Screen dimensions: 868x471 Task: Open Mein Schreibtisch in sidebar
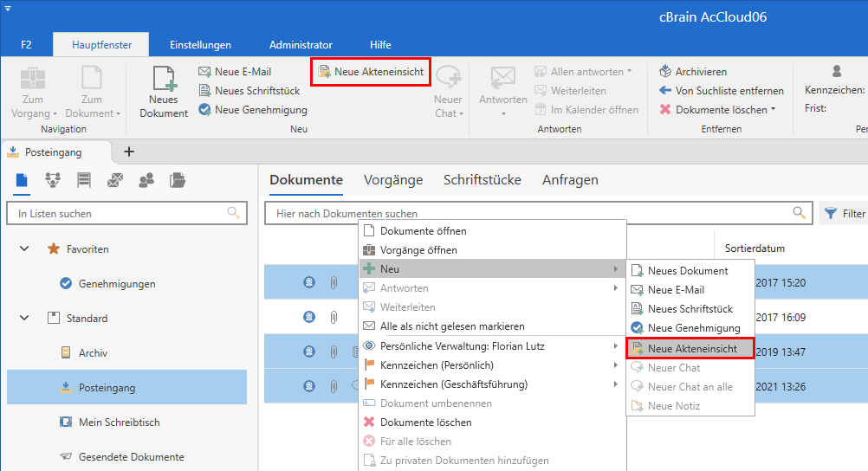pyautogui.click(x=119, y=423)
